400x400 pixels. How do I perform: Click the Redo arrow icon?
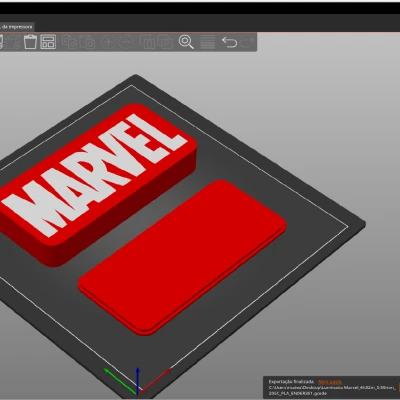[247, 42]
